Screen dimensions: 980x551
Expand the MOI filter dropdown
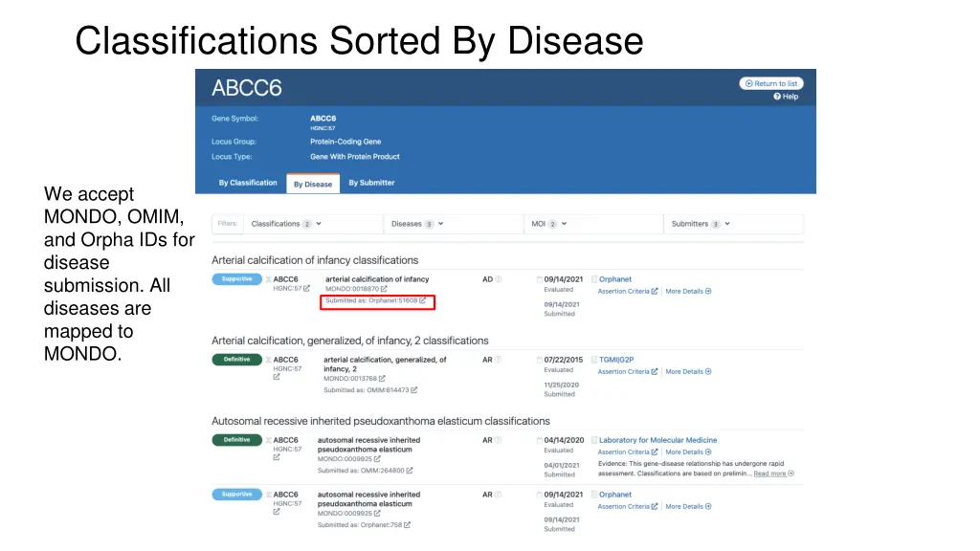[546, 223]
